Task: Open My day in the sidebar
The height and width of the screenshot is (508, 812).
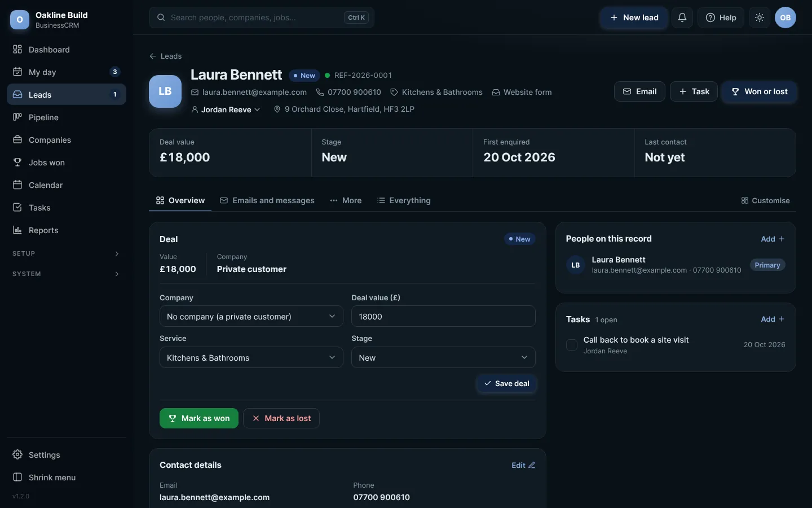Action: (67, 72)
